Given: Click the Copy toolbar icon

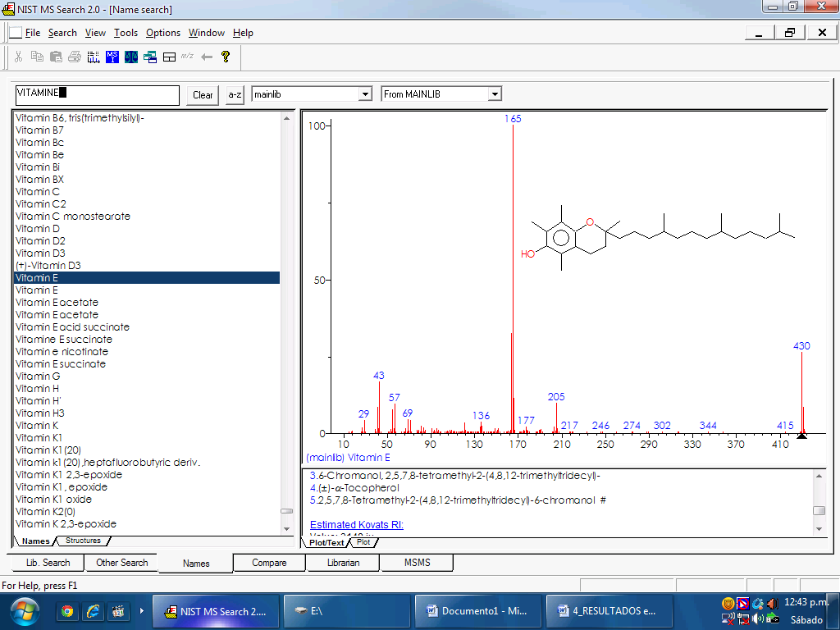Looking at the screenshot, I should (37, 57).
